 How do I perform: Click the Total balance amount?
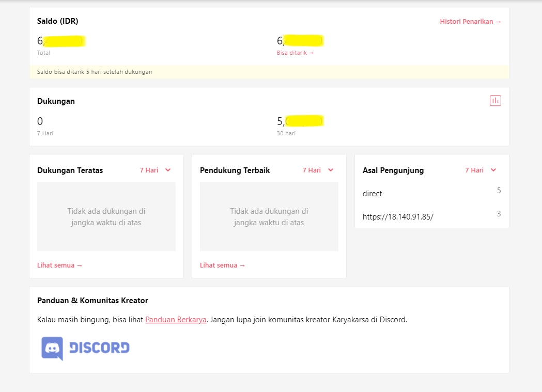(60, 41)
